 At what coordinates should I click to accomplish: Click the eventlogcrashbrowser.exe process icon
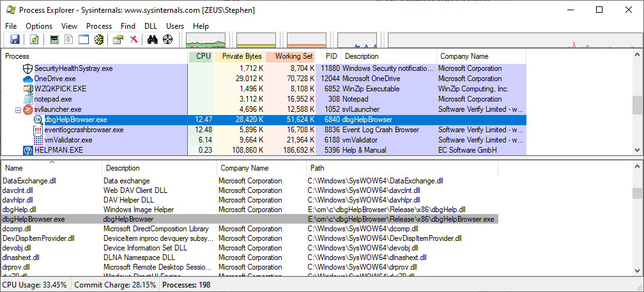click(38, 130)
